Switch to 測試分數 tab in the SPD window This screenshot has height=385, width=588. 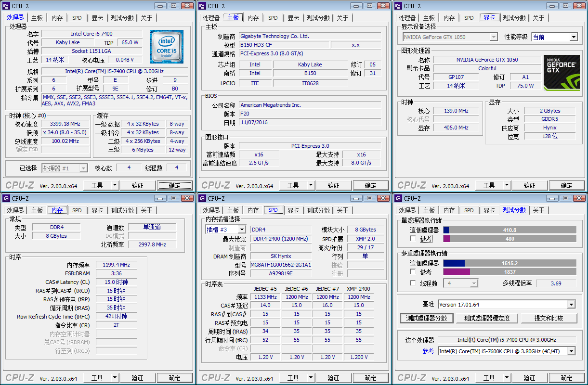click(318, 210)
